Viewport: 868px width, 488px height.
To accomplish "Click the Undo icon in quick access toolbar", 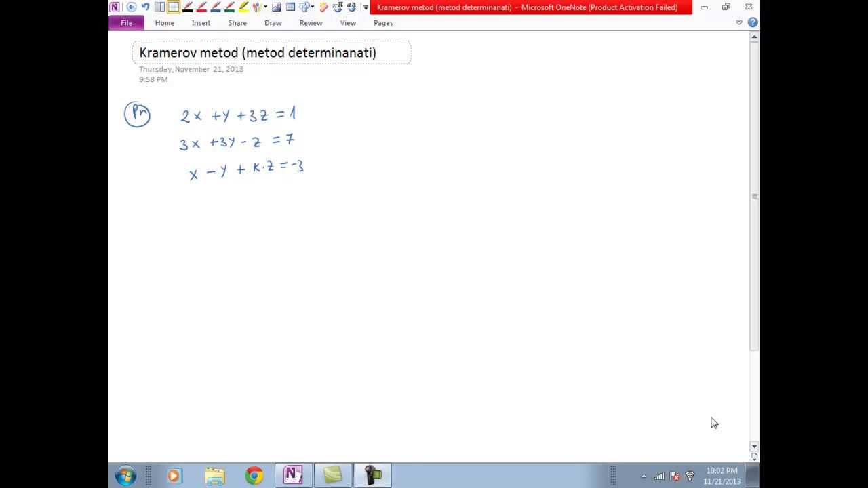I will coord(145,7).
